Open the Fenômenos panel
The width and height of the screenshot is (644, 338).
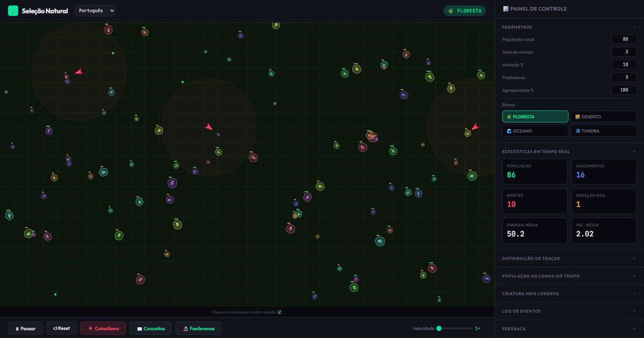click(x=198, y=328)
